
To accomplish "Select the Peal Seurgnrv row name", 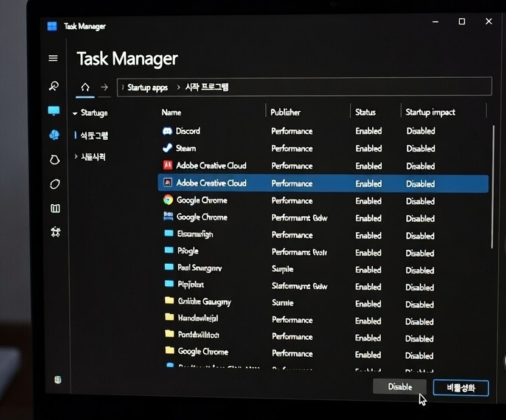I will [199, 267].
